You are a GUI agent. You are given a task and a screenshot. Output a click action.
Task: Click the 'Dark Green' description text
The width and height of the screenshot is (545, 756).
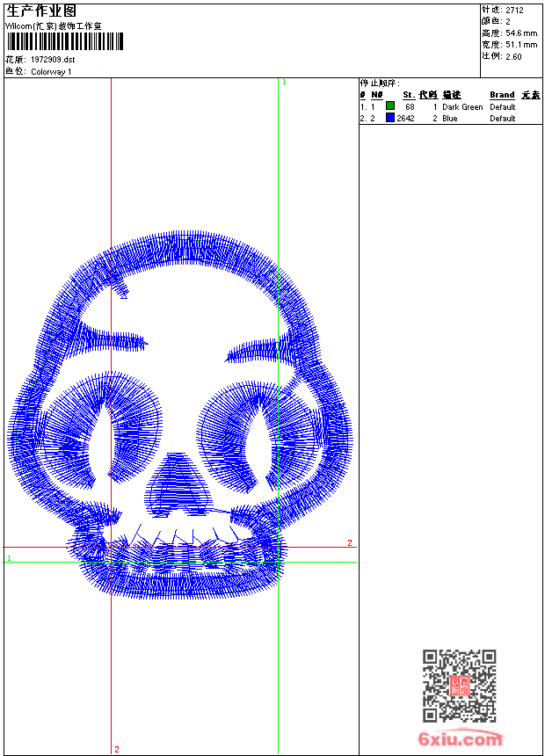point(462,107)
